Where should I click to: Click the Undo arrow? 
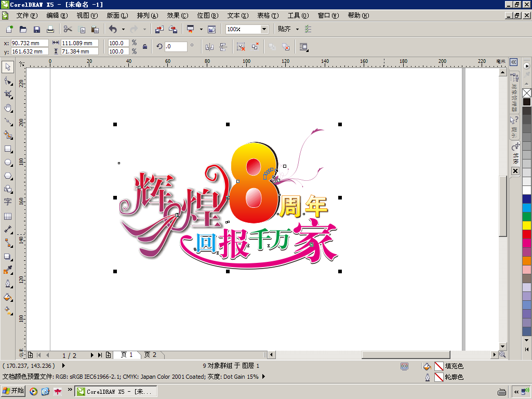point(113,30)
